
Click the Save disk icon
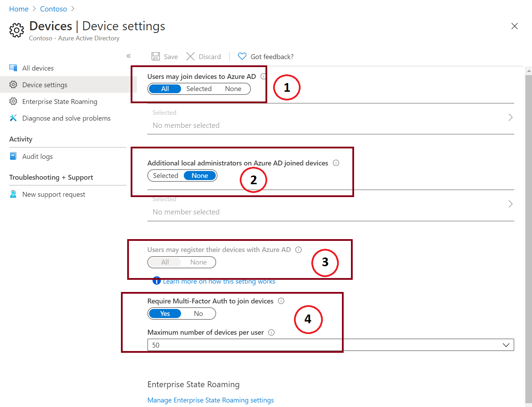coord(156,56)
